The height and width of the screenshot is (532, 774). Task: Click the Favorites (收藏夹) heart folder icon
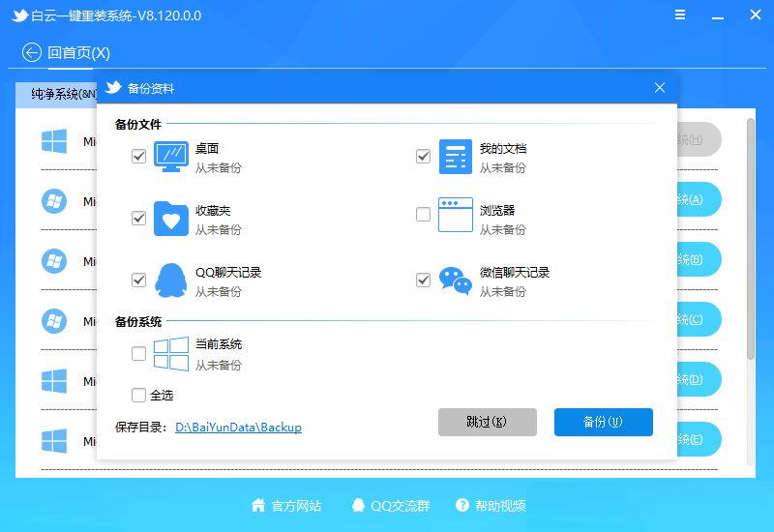coord(171,219)
